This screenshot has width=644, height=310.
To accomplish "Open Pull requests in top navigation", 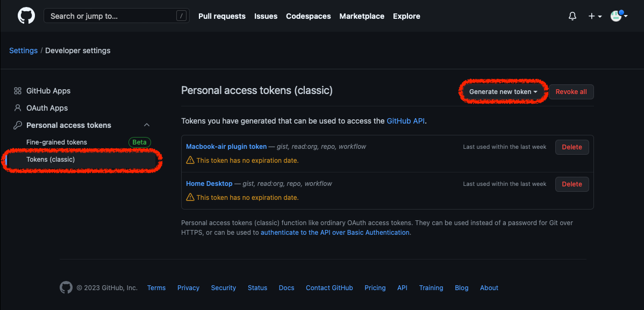I will pos(222,17).
